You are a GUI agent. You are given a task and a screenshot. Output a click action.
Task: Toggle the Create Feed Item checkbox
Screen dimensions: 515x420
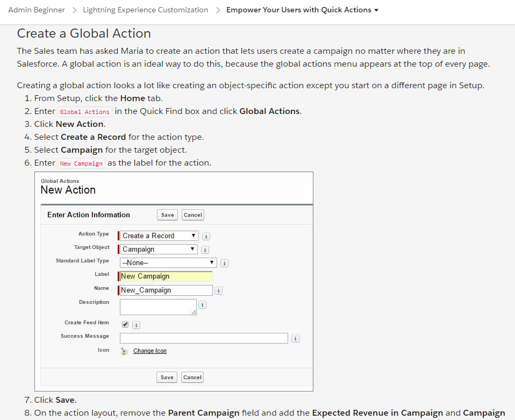(125, 324)
